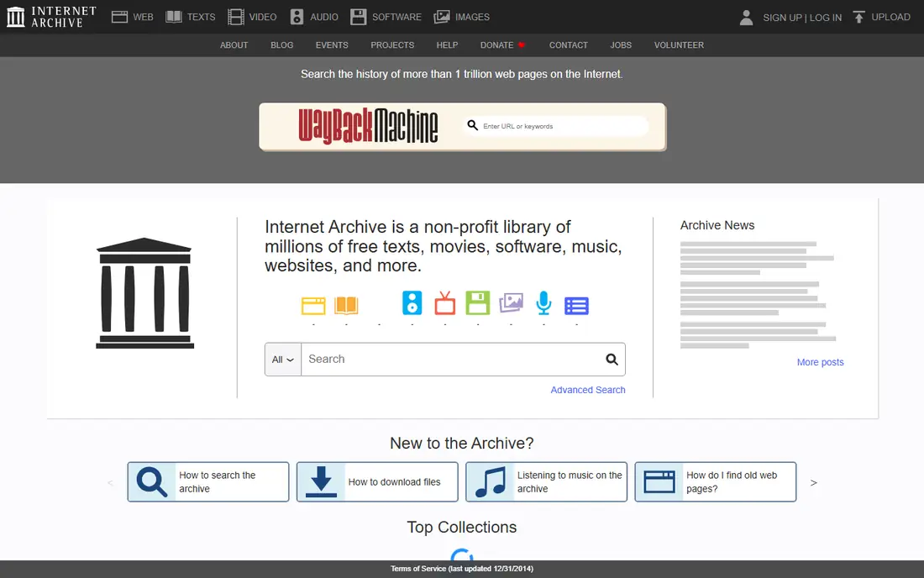
Task: Focus the main Search input field
Action: point(451,360)
